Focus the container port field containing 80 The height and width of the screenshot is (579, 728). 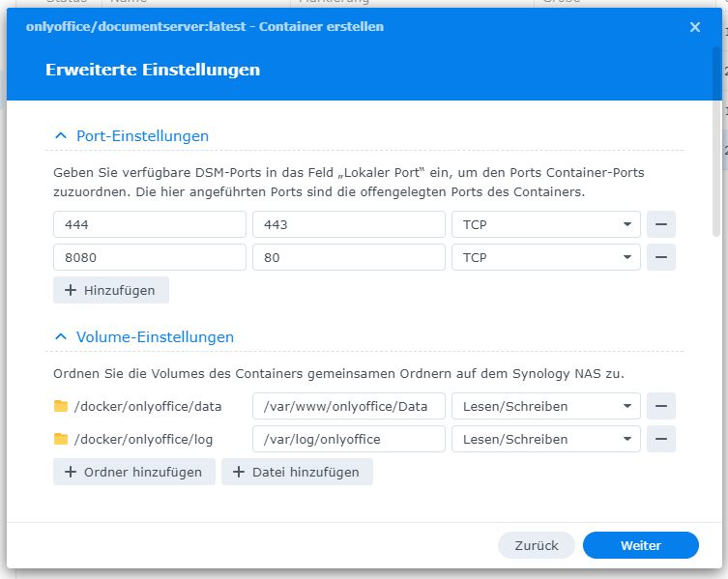pyautogui.click(x=349, y=257)
